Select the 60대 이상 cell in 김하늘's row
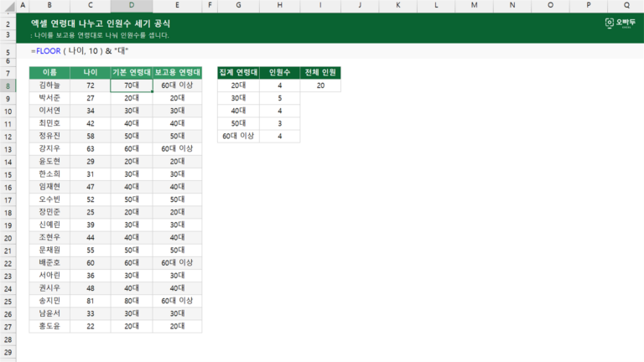Image resolution: width=644 pixels, height=362 pixels. (x=177, y=85)
